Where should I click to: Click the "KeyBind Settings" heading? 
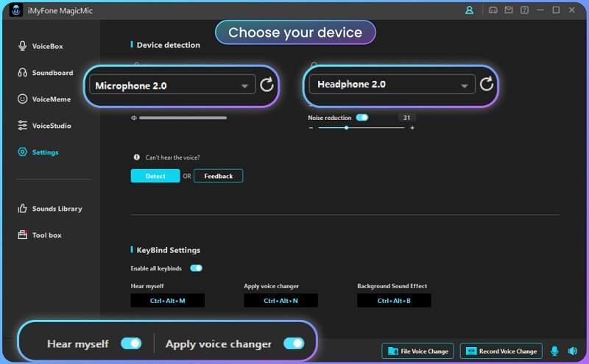[169, 250]
